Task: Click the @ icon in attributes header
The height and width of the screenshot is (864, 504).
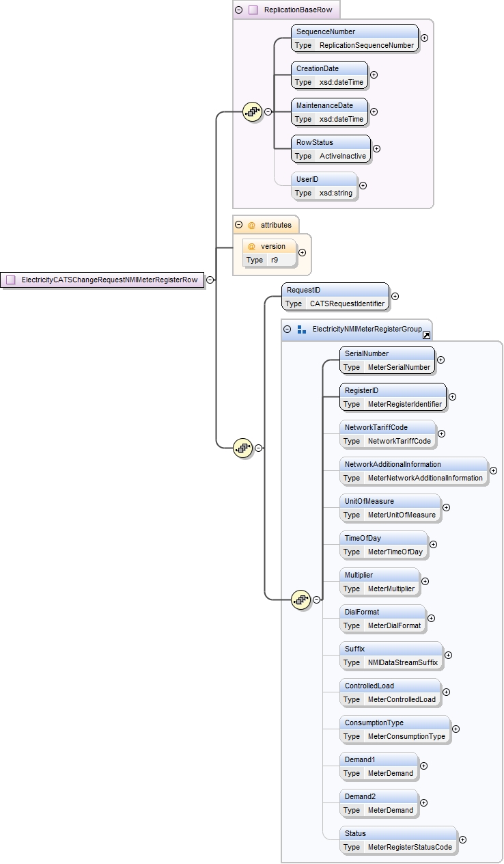Action: 251,225
